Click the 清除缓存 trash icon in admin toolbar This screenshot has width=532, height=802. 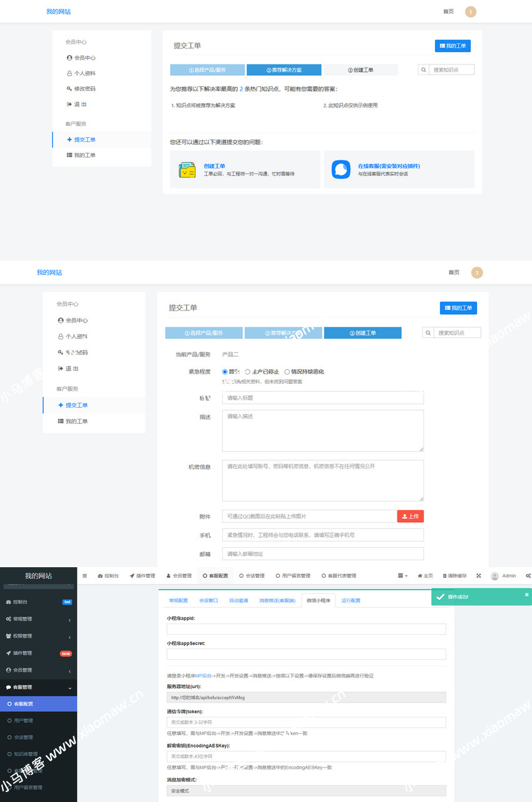445,575
